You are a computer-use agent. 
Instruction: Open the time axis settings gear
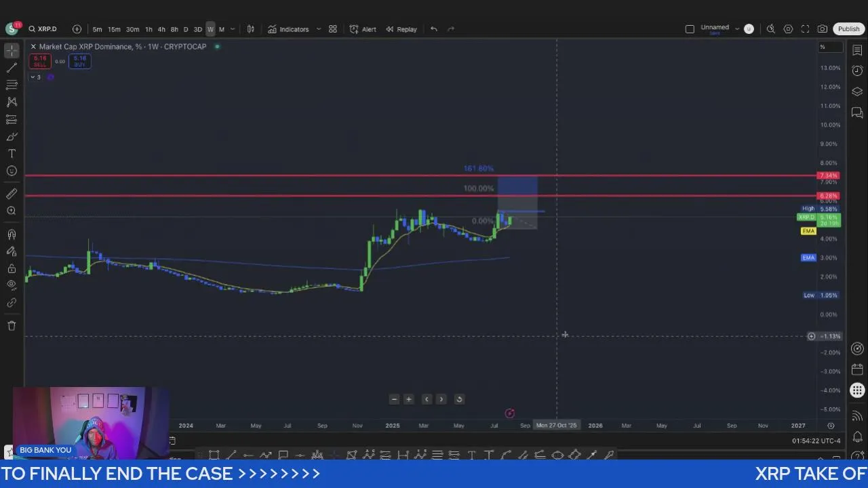(831, 426)
